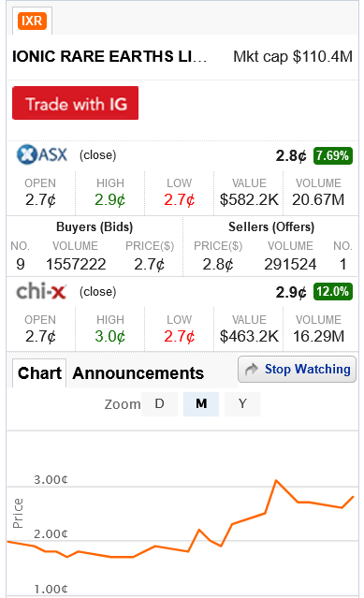Set chart zoom to M
This screenshot has width=364, height=598.
click(x=201, y=404)
